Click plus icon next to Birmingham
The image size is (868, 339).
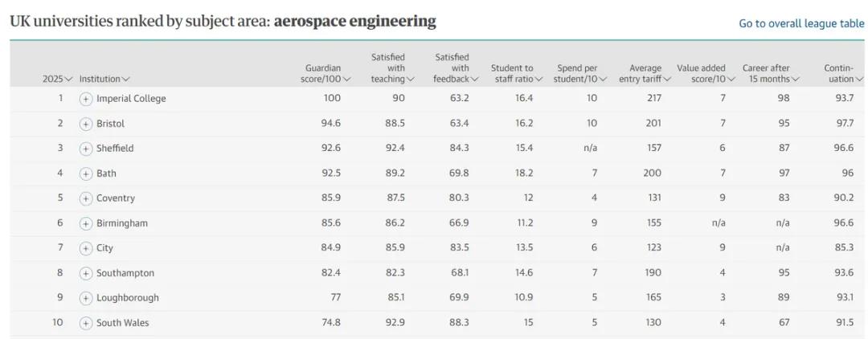coord(85,223)
